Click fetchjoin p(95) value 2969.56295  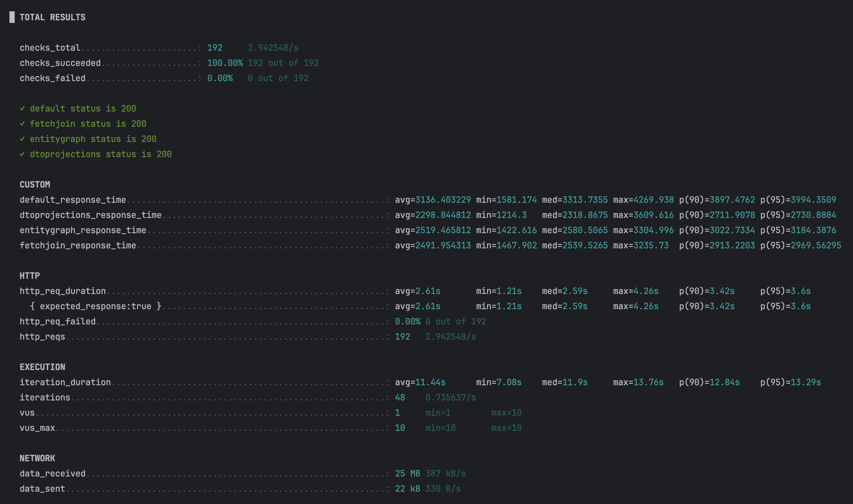(816, 245)
